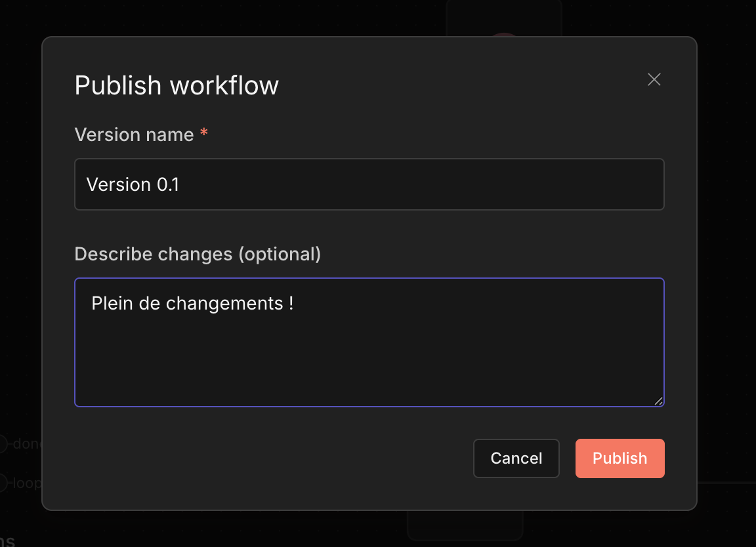Place cursor in "Version 0.1" text
The image size is (756, 547).
click(133, 185)
